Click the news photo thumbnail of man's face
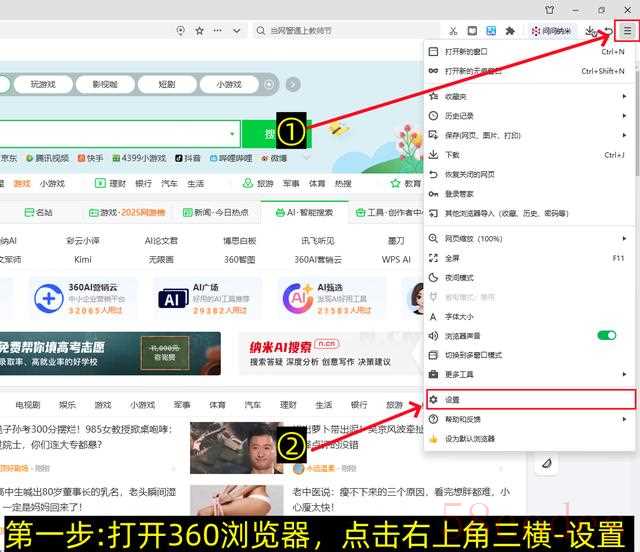The image size is (640, 552). pos(237,448)
